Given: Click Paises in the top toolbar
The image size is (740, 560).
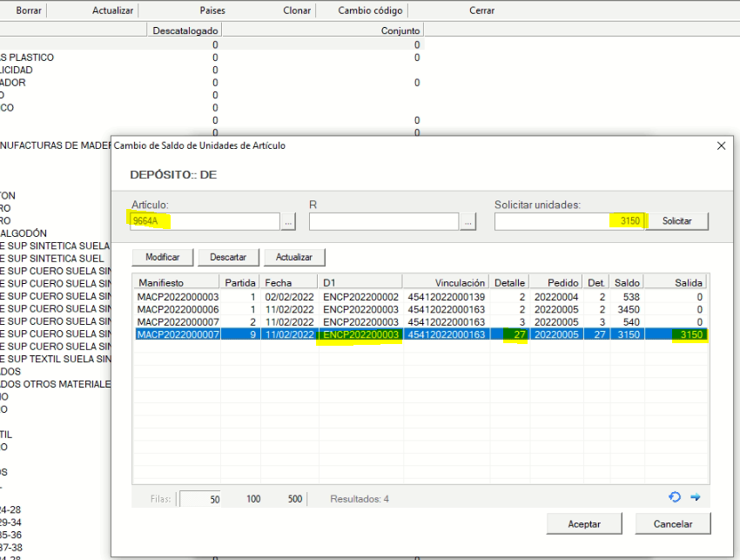Looking at the screenshot, I should pyautogui.click(x=212, y=10).
